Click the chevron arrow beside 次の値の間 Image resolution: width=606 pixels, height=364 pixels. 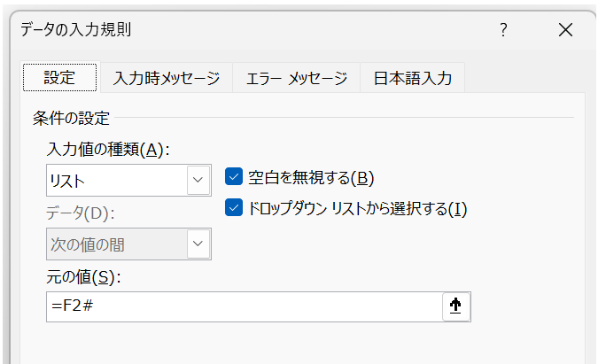(x=198, y=244)
